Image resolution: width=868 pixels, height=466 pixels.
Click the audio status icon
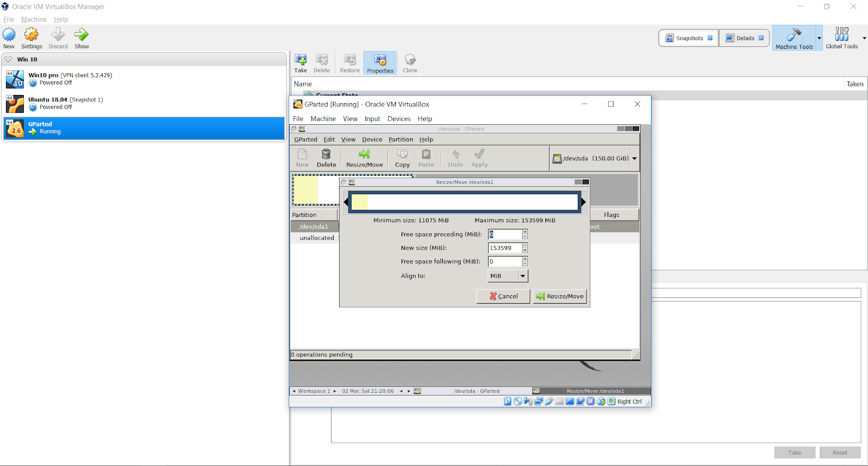point(528,401)
